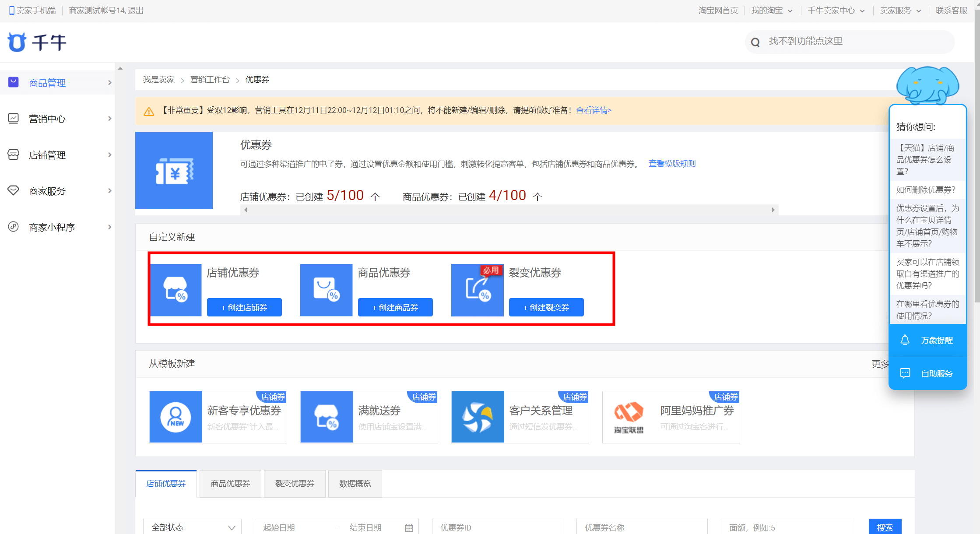The width and height of the screenshot is (980, 534).
Task: Click the 客户关系管理 pinwheel icon
Action: tap(478, 417)
